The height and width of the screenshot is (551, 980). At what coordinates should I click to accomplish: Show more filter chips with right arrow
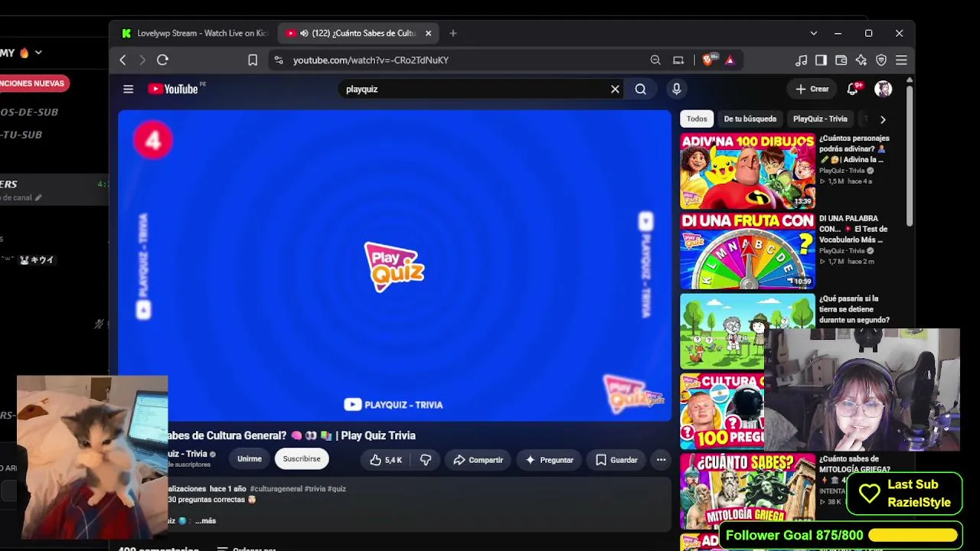click(883, 119)
